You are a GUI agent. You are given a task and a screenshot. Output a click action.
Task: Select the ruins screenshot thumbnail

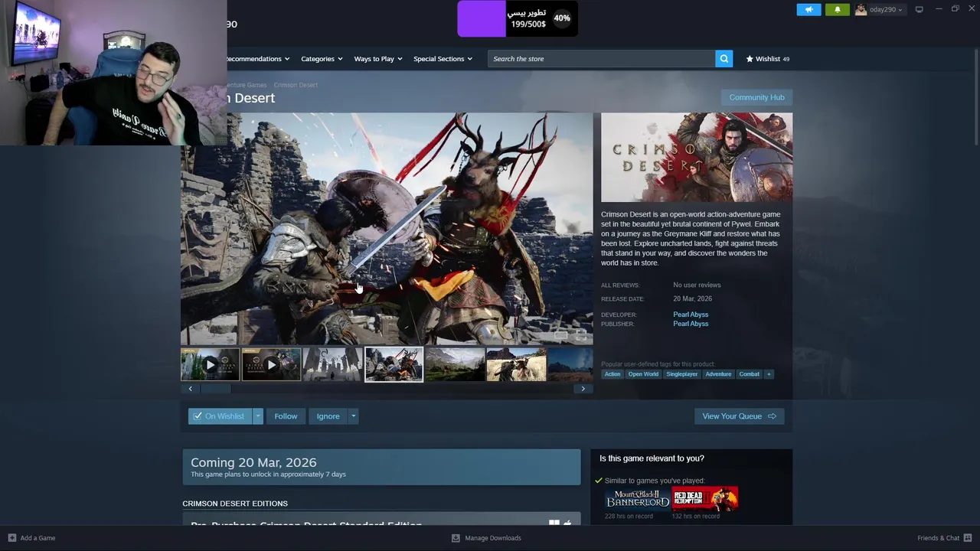[x=332, y=365]
